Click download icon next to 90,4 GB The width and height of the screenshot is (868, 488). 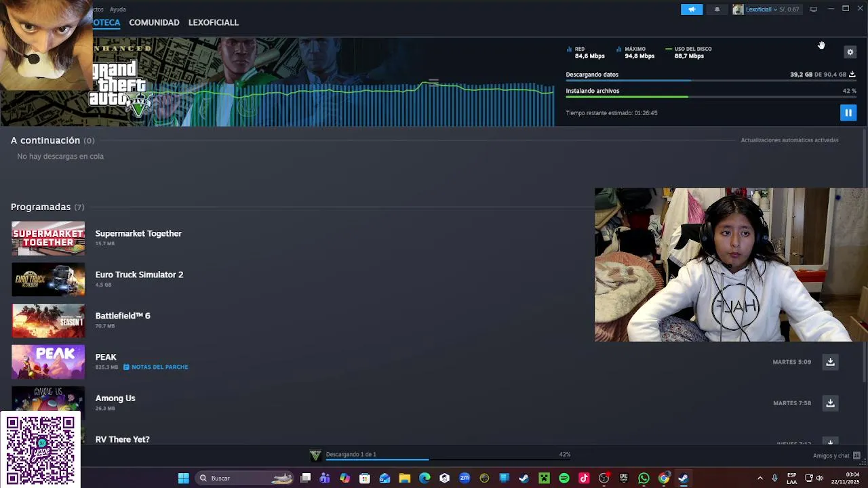coord(852,75)
